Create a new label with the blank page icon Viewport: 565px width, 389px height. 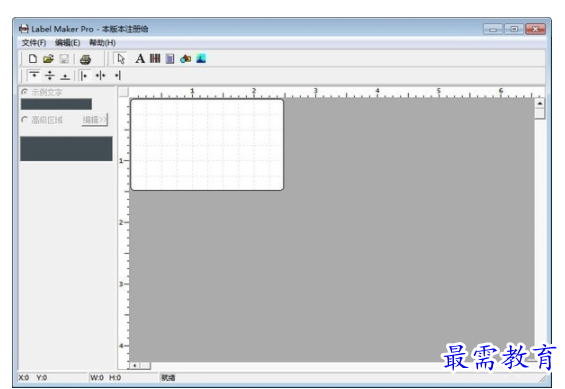33,58
